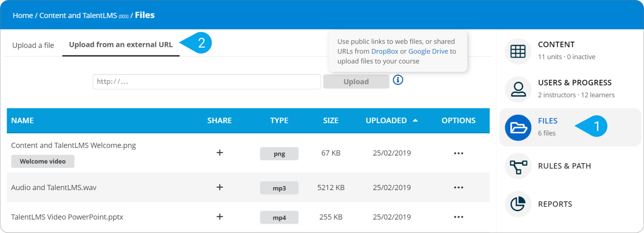Screen dimensions: 644x233
Task: Open the Reports pie chart icon
Action: [518, 204]
